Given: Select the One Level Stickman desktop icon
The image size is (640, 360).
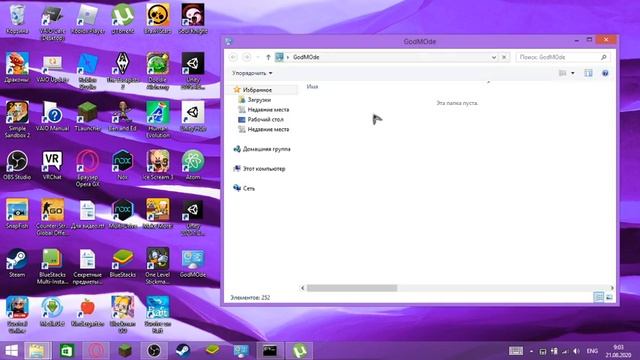Looking at the screenshot, I should click(x=158, y=266).
